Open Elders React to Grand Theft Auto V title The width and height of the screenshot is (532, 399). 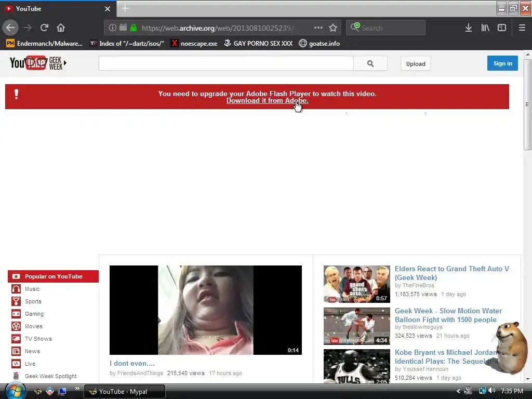coord(451,273)
